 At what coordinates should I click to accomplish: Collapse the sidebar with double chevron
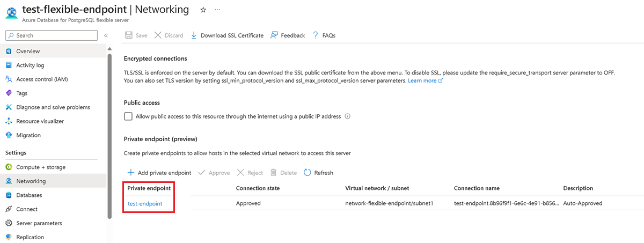(x=106, y=35)
